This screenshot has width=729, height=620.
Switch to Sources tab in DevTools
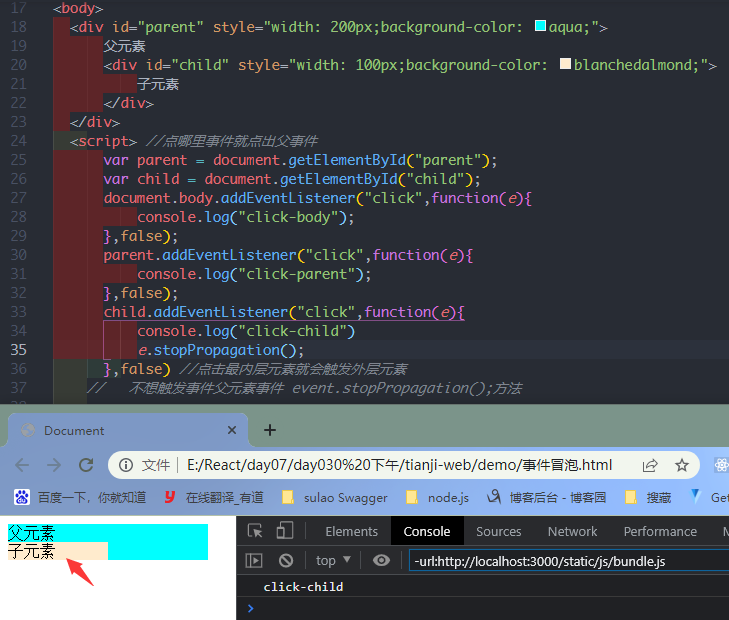point(498,531)
